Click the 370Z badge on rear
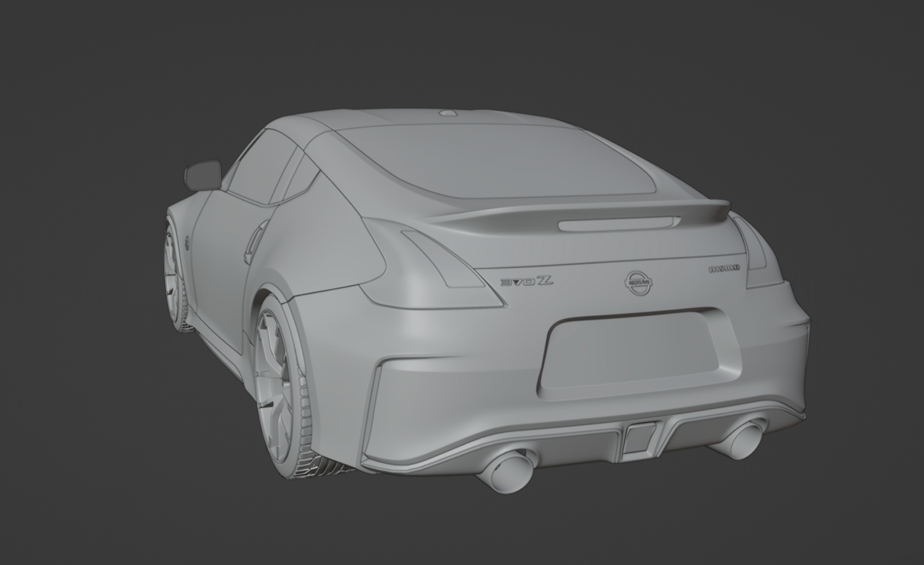The height and width of the screenshot is (565, 924). pyautogui.click(x=528, y=281)
